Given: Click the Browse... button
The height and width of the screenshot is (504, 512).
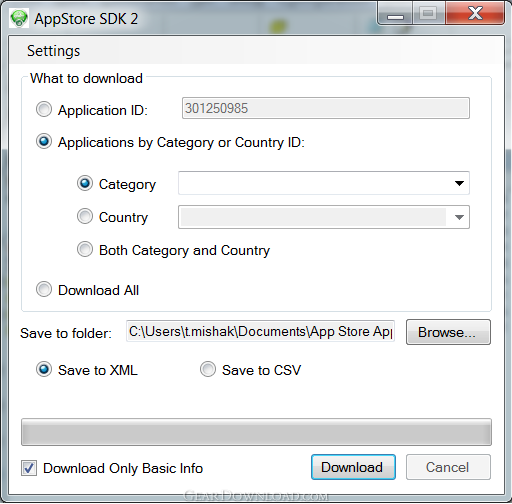Looking at the screenshot, I should pos(448,332).
